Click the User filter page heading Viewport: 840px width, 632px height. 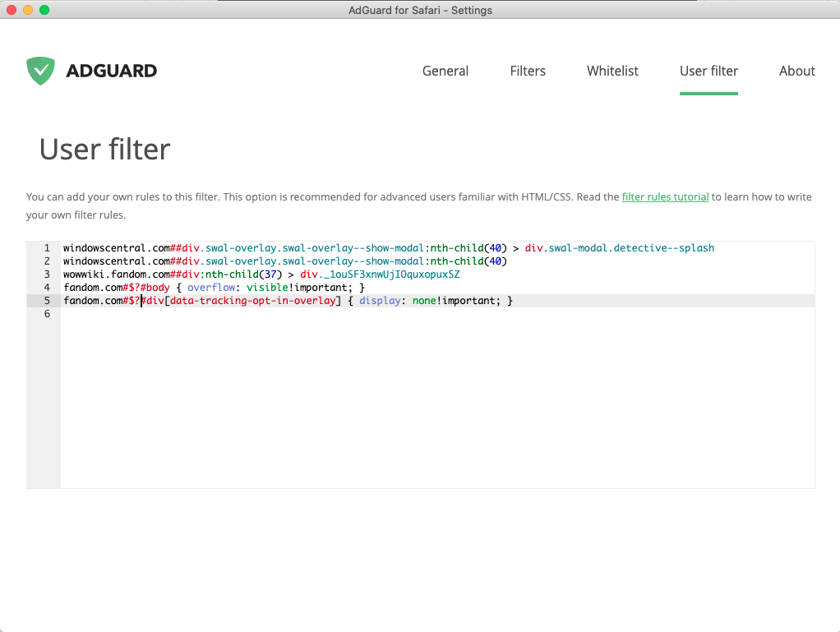click(x=104, y=149)
